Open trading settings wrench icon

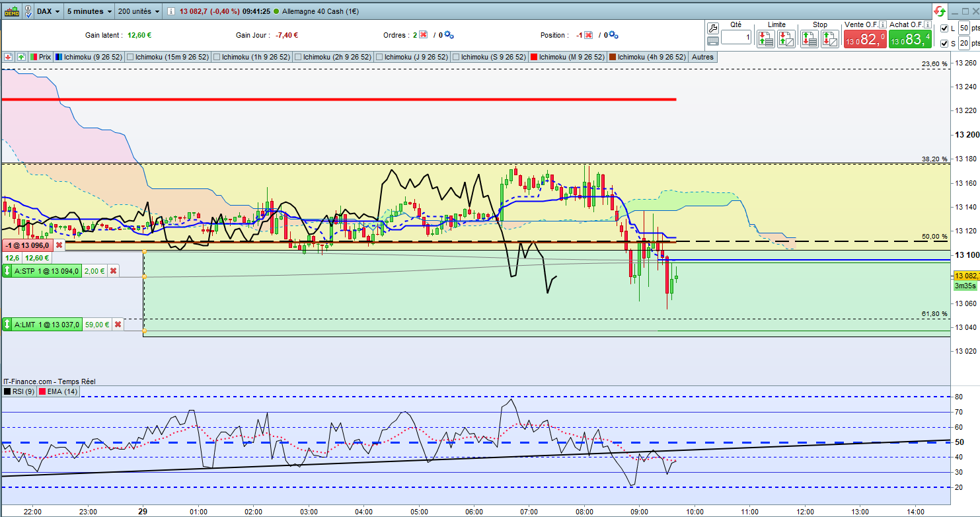click(713, 28)
